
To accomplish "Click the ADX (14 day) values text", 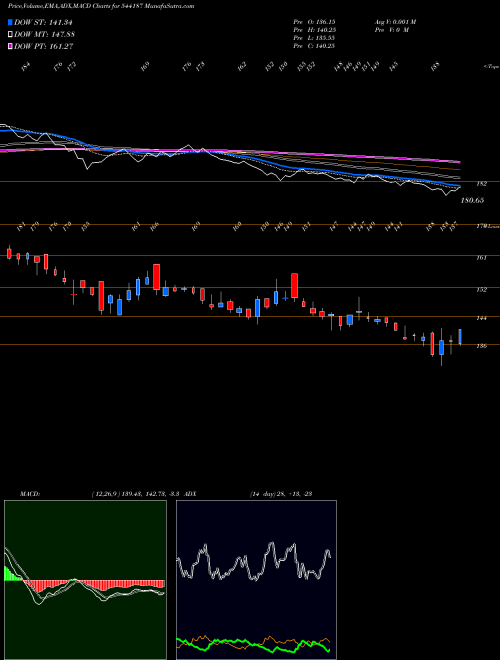I will pyautogui.click(x=280, y=494).
